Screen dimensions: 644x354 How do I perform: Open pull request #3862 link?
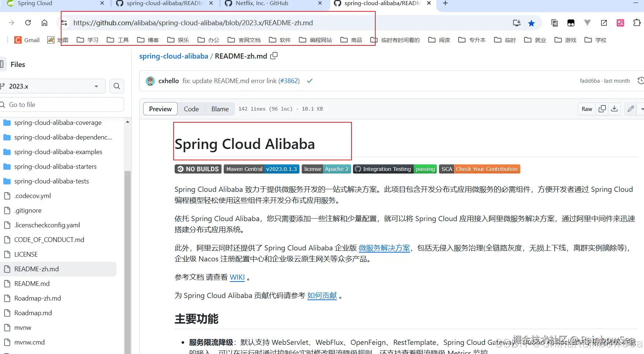(289, 81)
